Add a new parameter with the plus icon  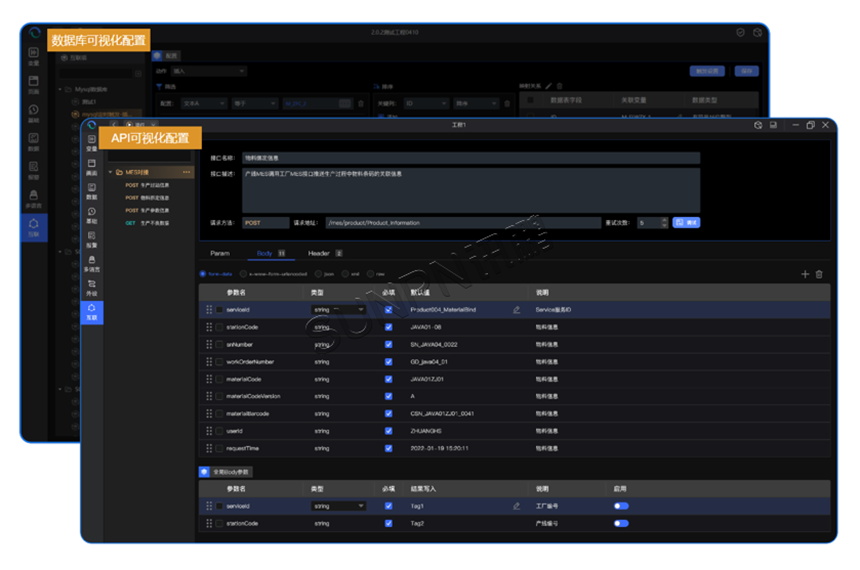(x=805, y=274)
